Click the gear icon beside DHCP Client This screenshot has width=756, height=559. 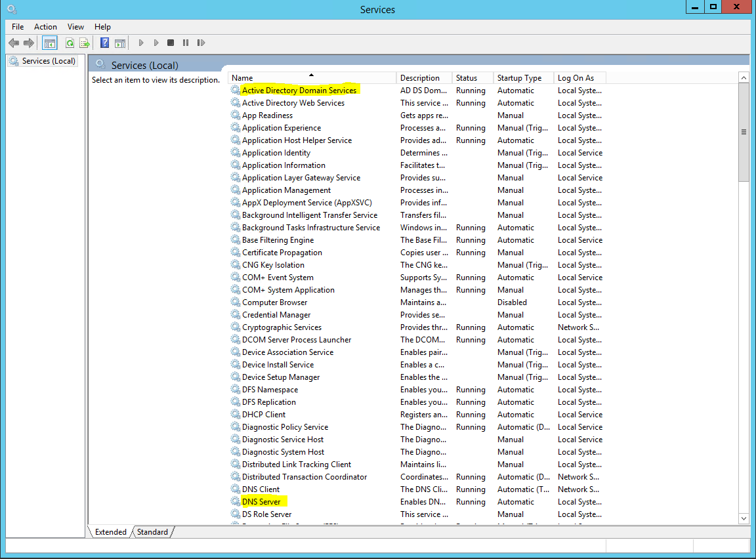pos(236,414)
